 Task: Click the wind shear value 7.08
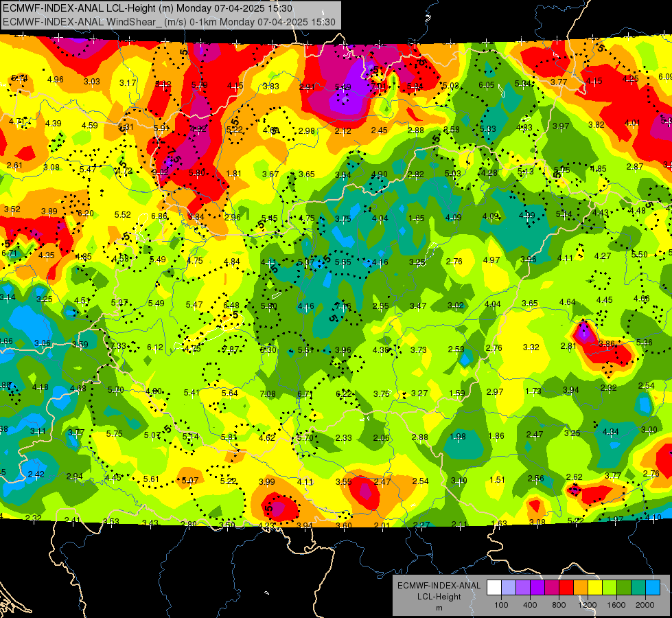(268, 393)
